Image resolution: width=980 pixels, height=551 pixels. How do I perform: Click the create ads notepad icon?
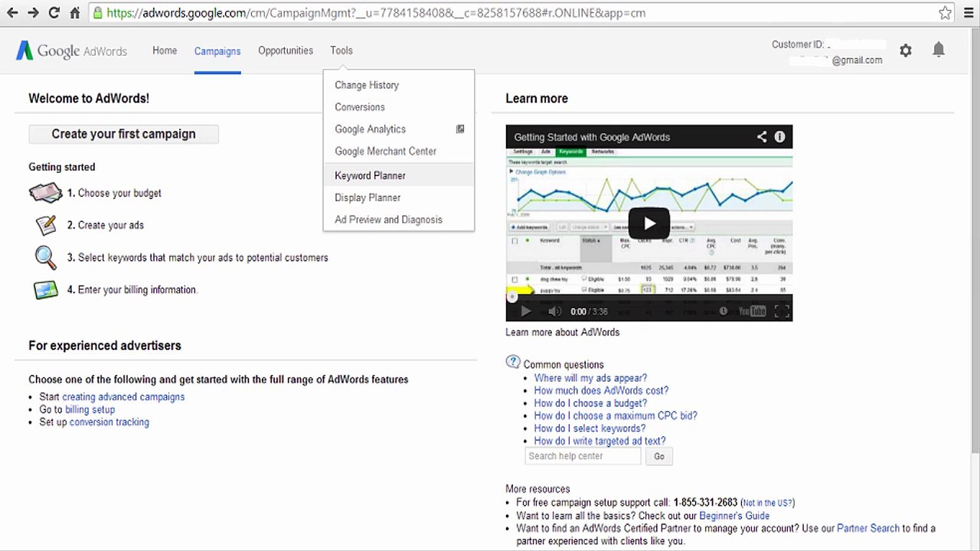[46, 225]
